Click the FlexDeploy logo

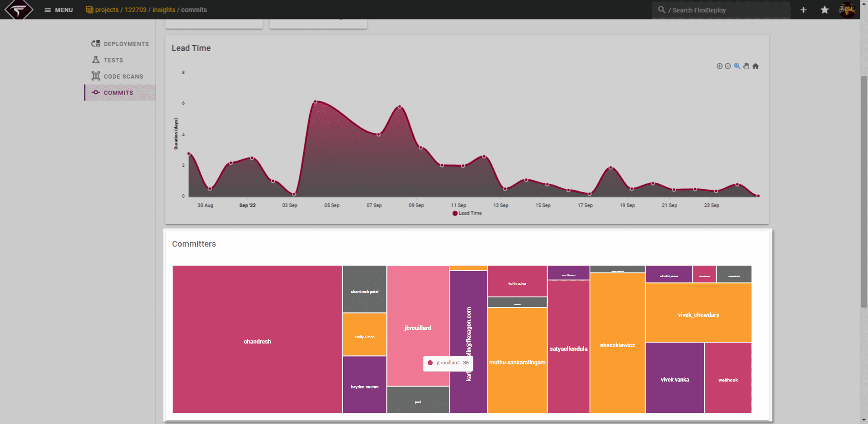pos(19,10)
